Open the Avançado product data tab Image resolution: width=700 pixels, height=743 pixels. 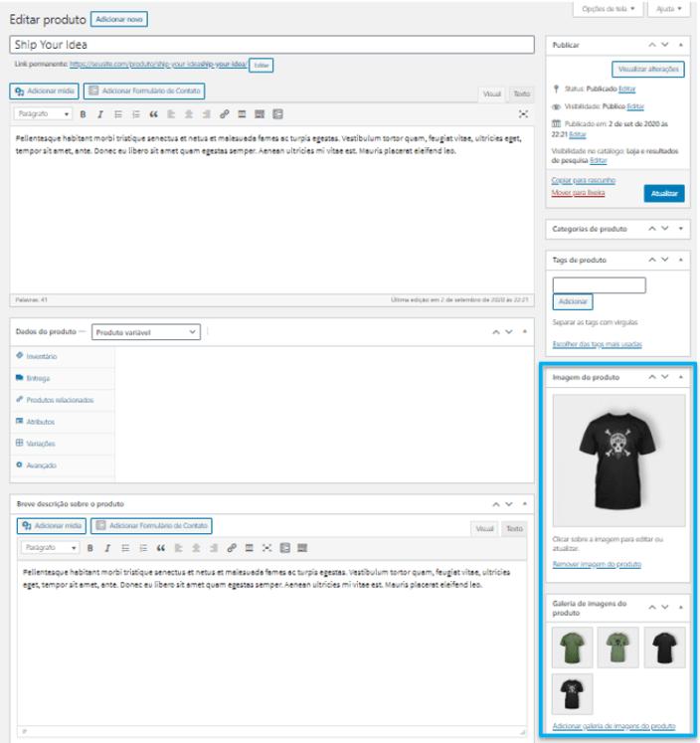click(x=41, y=465)
